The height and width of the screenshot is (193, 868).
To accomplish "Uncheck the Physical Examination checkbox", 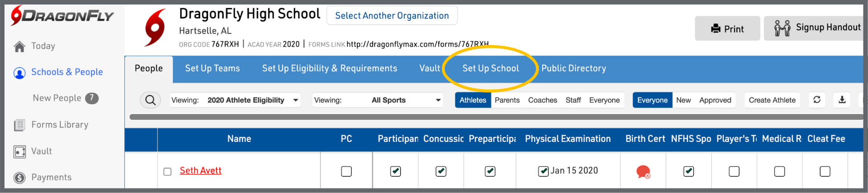I will [543, 171].
